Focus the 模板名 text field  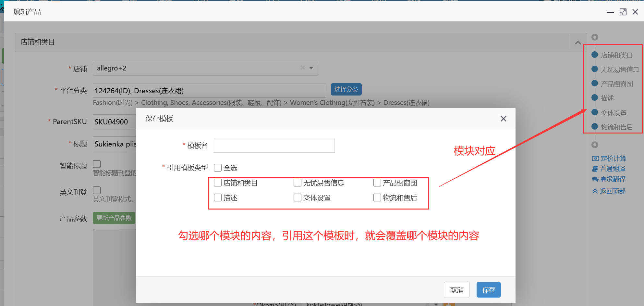[x=274, y=146]
